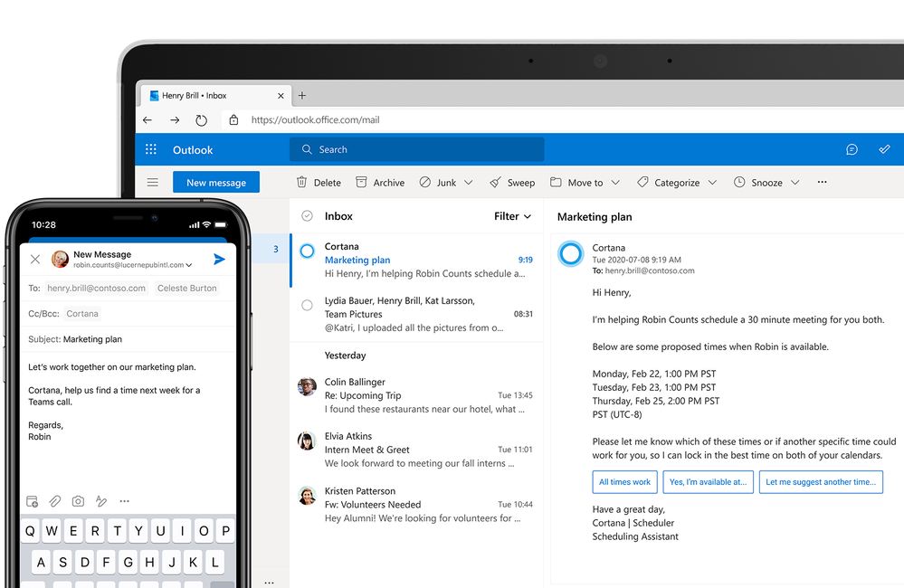
Task: Sweep messages from this sender
Action: [512, 182]
